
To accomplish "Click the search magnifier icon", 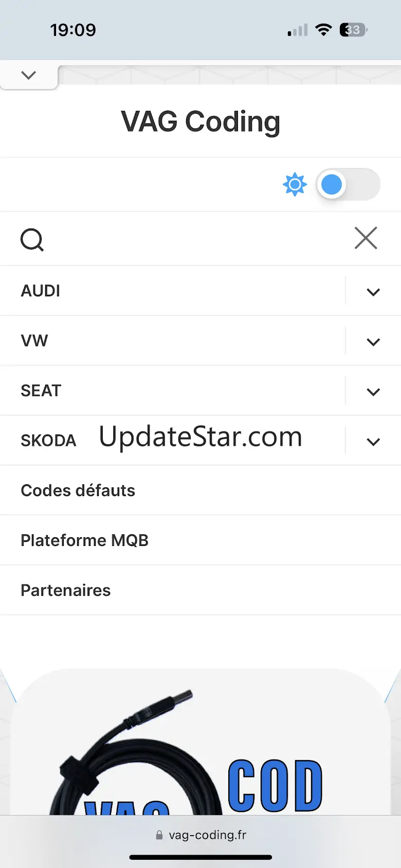I will pos(32,239).
